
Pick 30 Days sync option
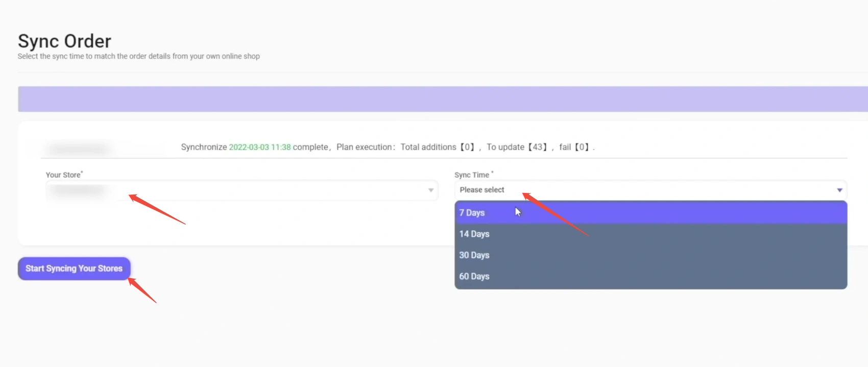click(x=650, y=255)
